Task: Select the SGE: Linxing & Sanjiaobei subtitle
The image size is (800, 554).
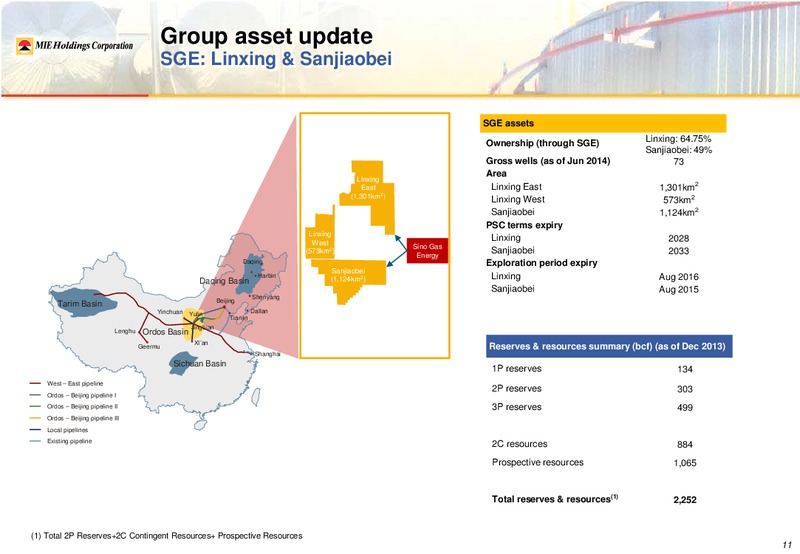Action: [x=276, y=59]
